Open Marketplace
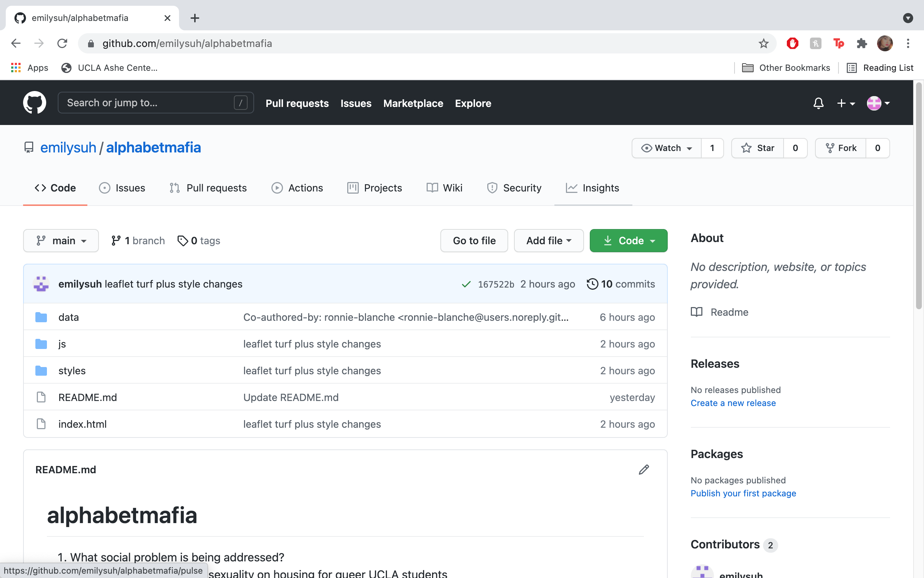This screenshot has width=924, height=578. point(413,103)
